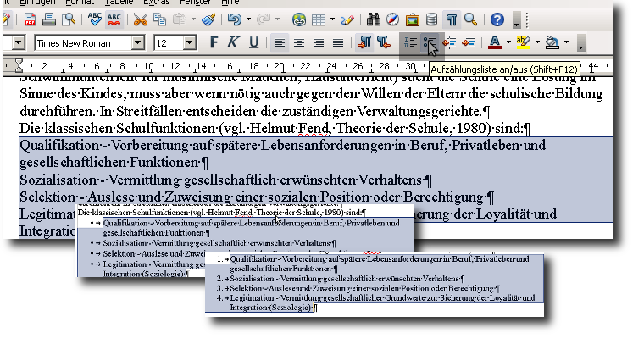Image resolution: width=644 pixels, height=344 pixels.
Task: Apply the red font color swatch
Action: (x=496, y=42)
